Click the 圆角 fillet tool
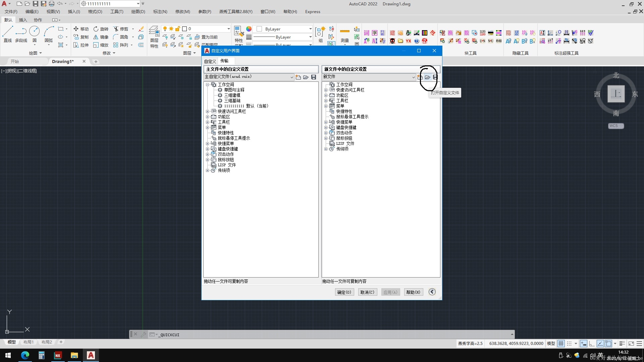 click(121, 37)
